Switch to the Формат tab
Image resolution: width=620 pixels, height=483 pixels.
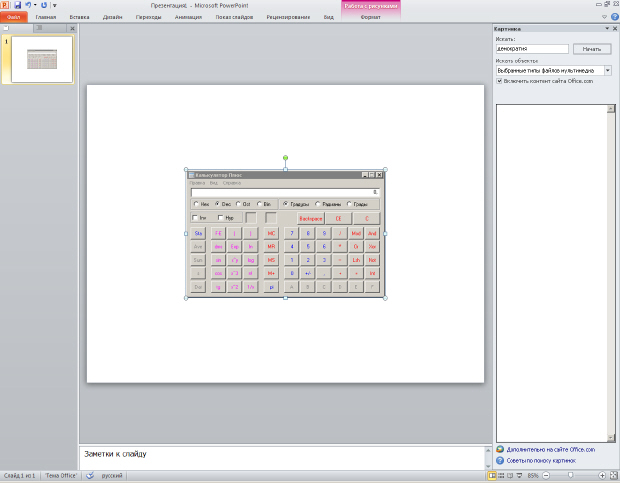pos(370,17)
